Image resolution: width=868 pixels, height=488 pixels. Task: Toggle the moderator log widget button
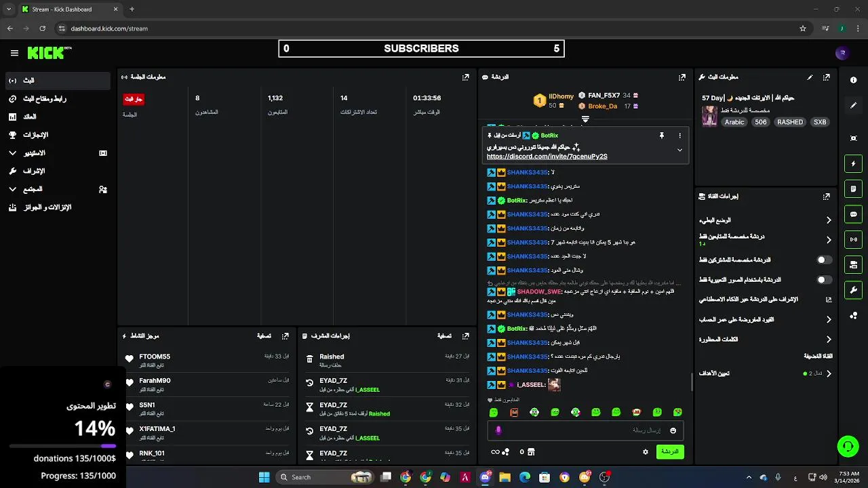[854, 188]
